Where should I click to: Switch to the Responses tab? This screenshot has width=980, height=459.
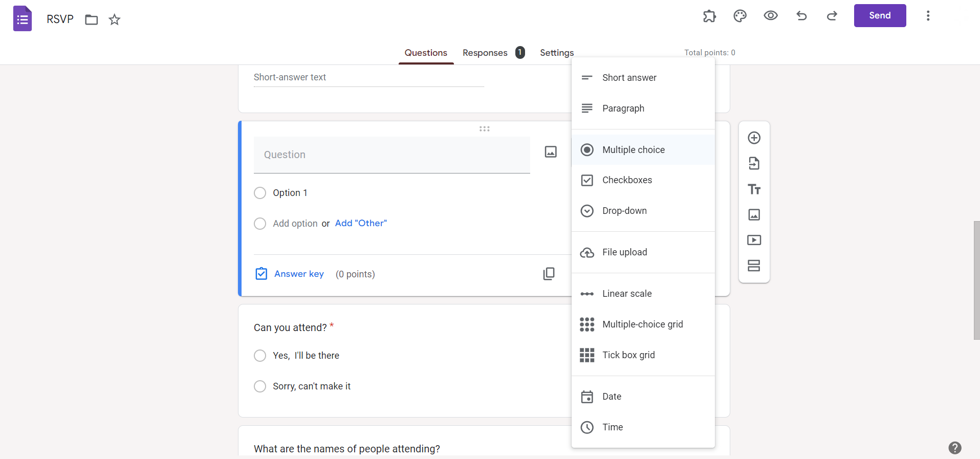(485, 53)
